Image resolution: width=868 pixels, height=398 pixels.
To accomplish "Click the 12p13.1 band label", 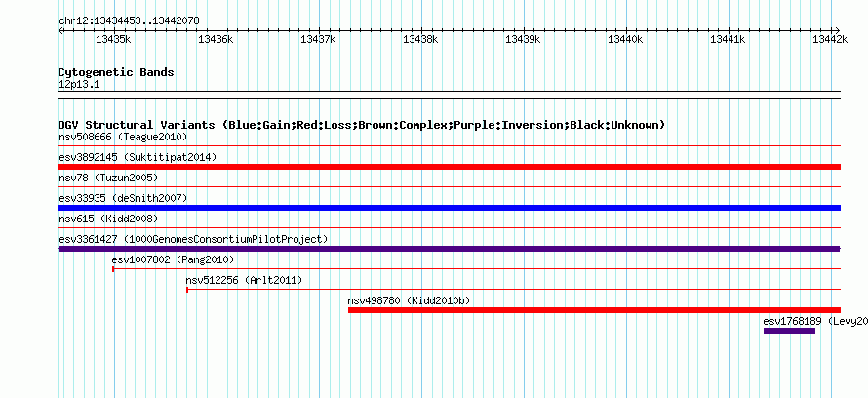I will (79, 85).
